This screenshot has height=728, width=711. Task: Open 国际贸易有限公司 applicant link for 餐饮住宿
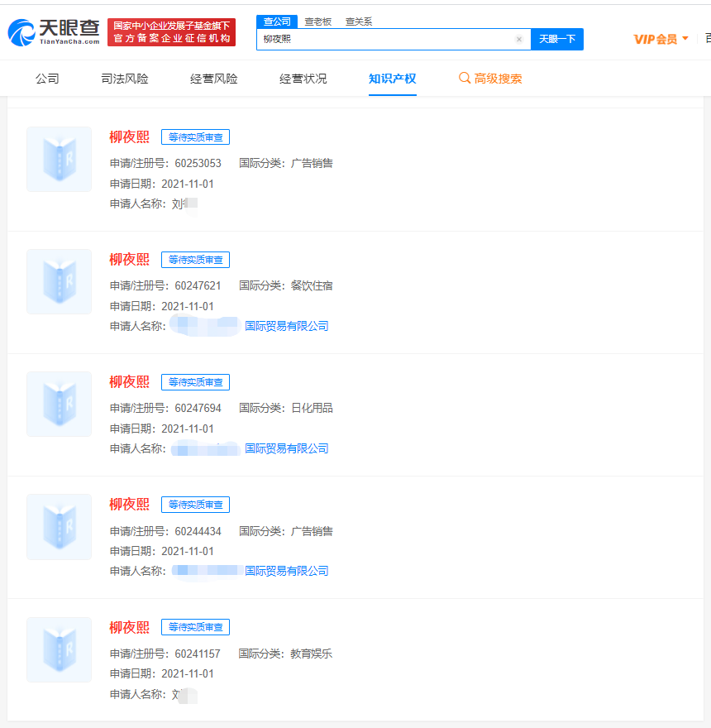[x=286, y=326]
